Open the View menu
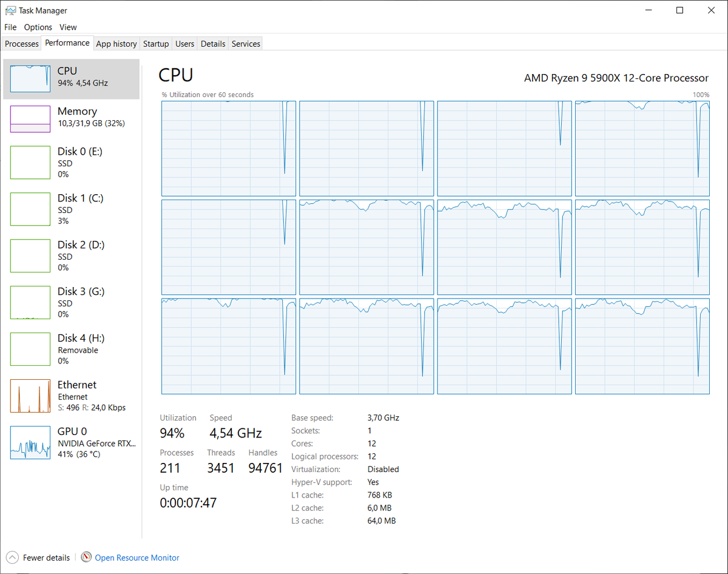Image resolution: width=728 pixels, height=574 pixels. [68, 27]
